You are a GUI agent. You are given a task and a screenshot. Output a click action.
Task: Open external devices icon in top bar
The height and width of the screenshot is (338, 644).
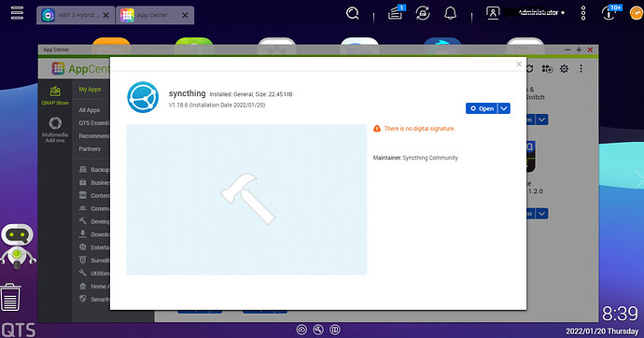coord(423,13)
